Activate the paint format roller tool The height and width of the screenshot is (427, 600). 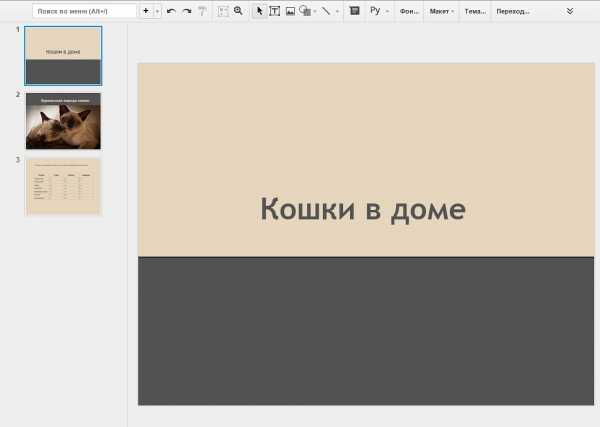tap(202, 11)
